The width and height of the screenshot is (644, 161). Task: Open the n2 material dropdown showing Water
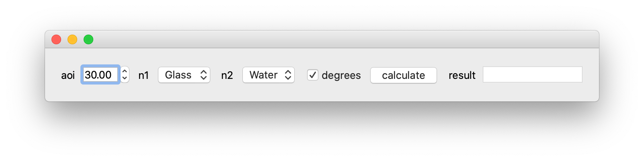[x=269, y=75]
